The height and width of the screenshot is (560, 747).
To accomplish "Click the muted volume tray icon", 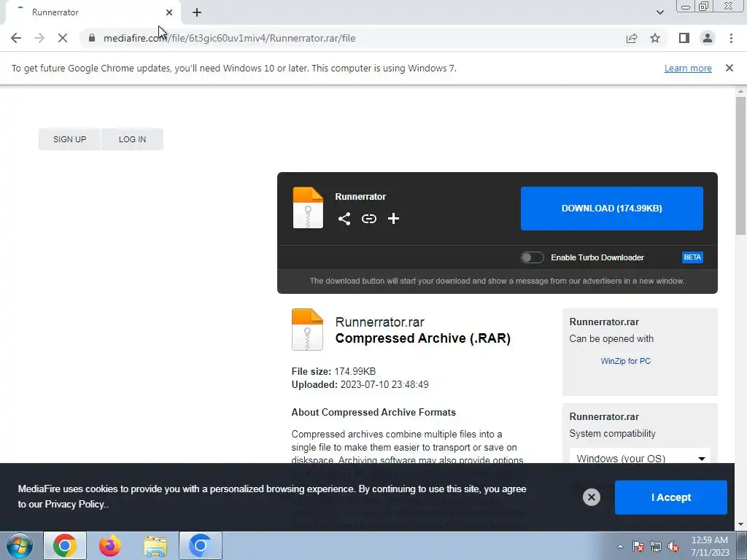I will pos(673,546).
